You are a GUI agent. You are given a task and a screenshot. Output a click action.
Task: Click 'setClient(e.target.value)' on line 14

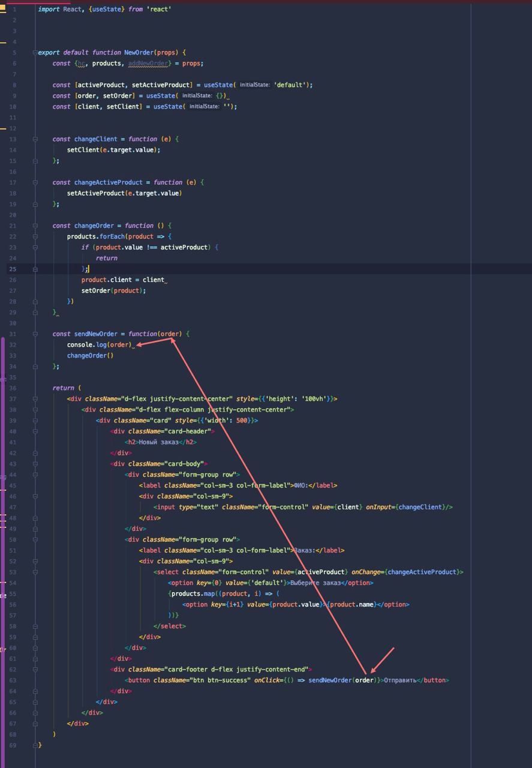(x=112, y=150)
